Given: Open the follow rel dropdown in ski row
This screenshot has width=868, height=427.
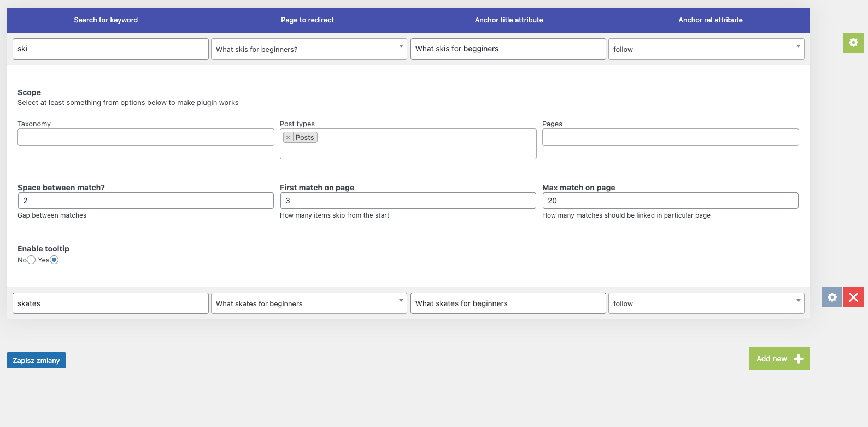Looking at the screenshot, I should pos(706,49).
